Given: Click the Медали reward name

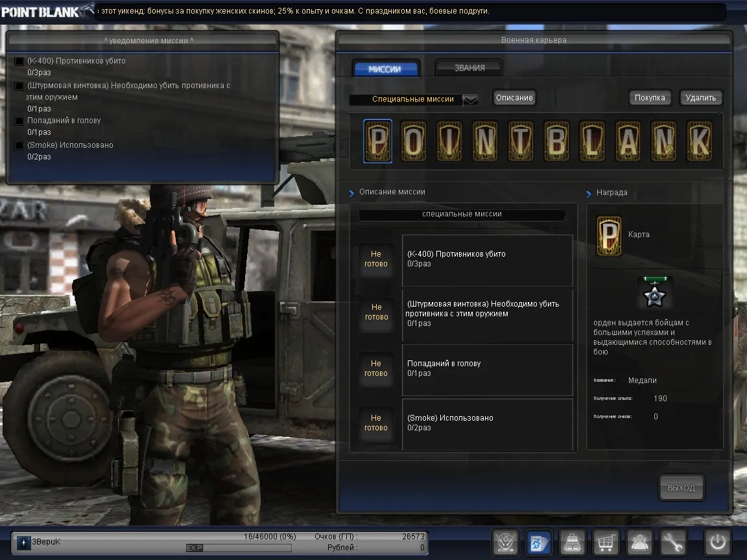Looking at the screenshot, I should [642, 380].
